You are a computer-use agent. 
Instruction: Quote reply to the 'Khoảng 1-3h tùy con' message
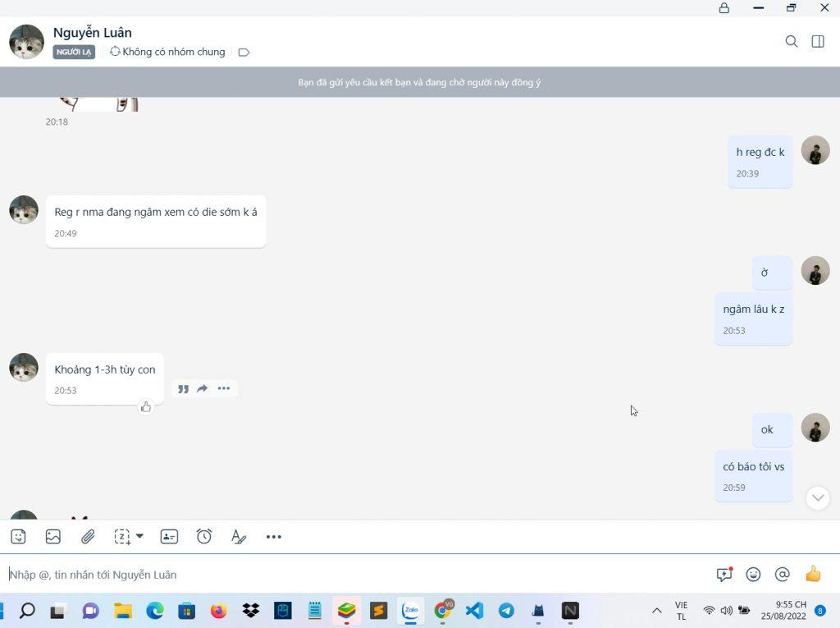pyautogui.click(x=184, y=388)
